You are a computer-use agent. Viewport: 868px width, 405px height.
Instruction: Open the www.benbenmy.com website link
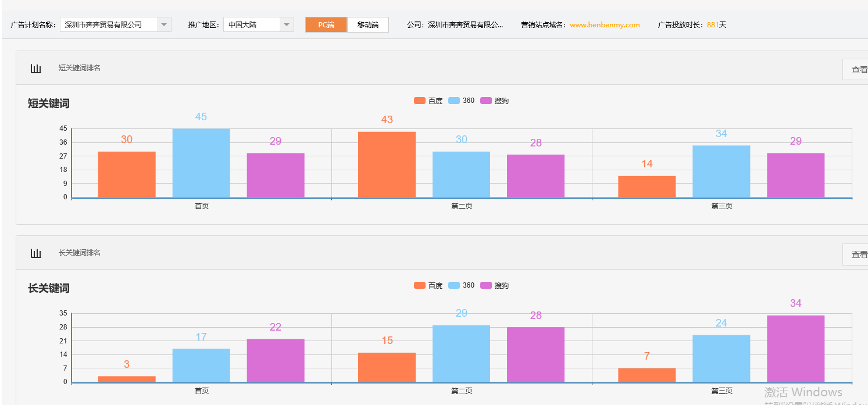[604, 24]
